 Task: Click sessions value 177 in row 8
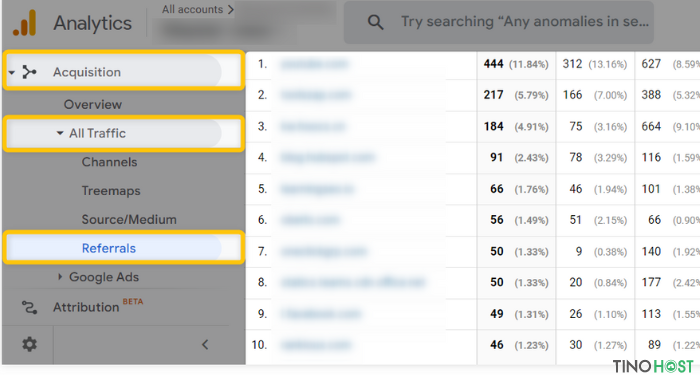click(x=651, y=283)
